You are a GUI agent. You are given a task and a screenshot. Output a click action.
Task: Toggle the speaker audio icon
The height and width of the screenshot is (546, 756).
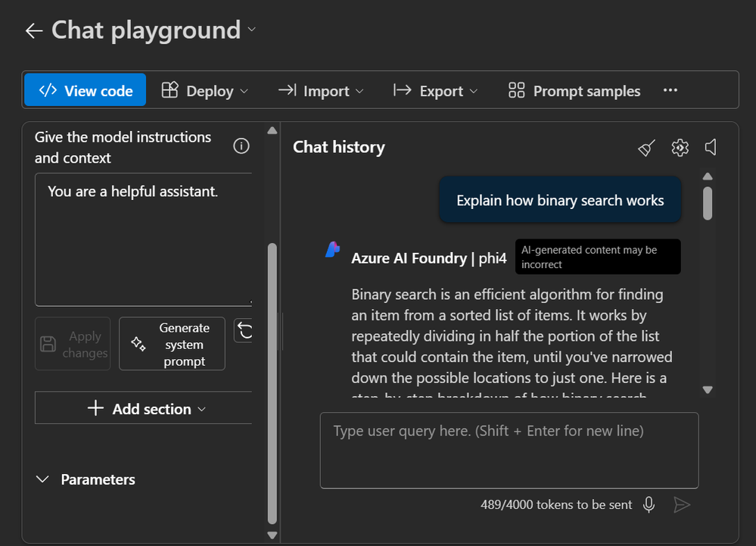[x=711, y=148]
